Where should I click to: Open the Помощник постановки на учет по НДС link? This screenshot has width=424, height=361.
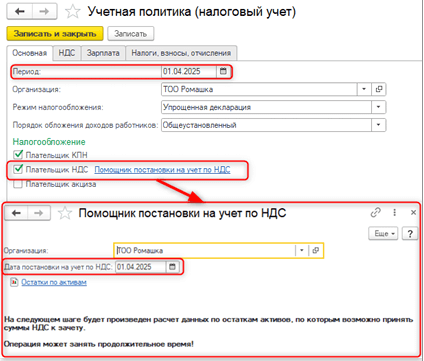(x=162, y=170)
